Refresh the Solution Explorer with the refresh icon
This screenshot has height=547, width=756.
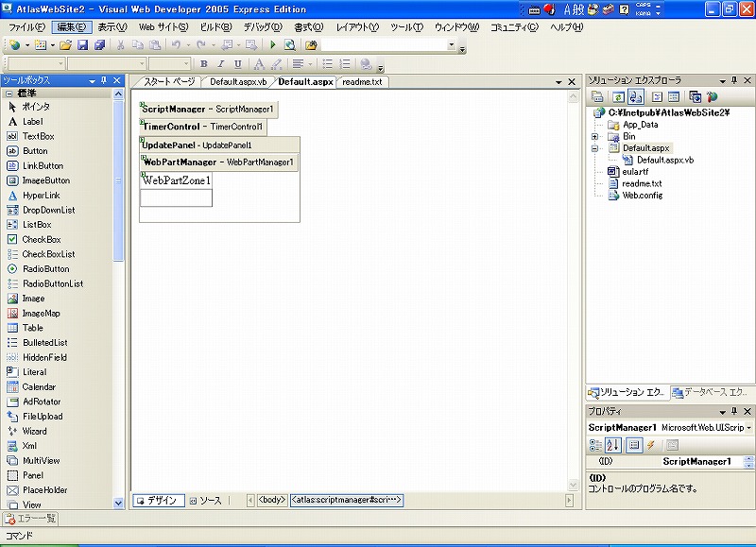point(618,97)
